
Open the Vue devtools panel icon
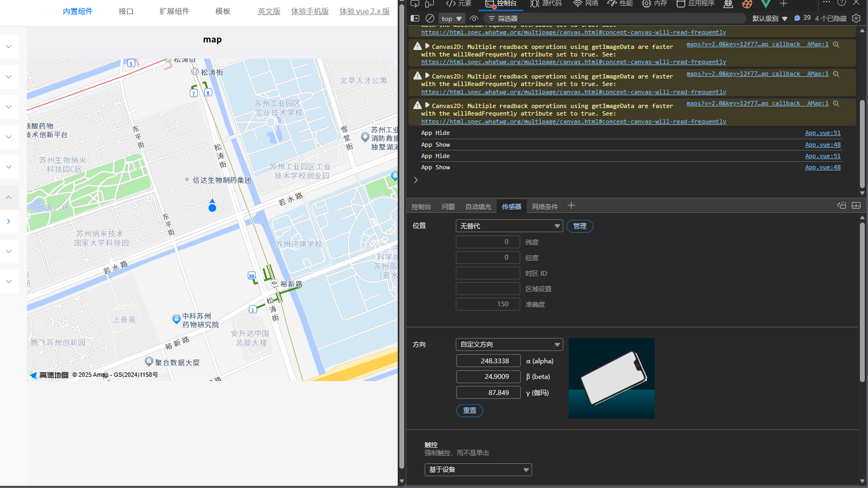click(766, 4)
